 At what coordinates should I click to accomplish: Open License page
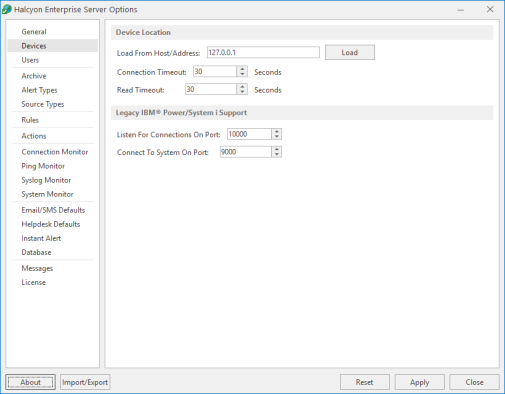[34, 282]
